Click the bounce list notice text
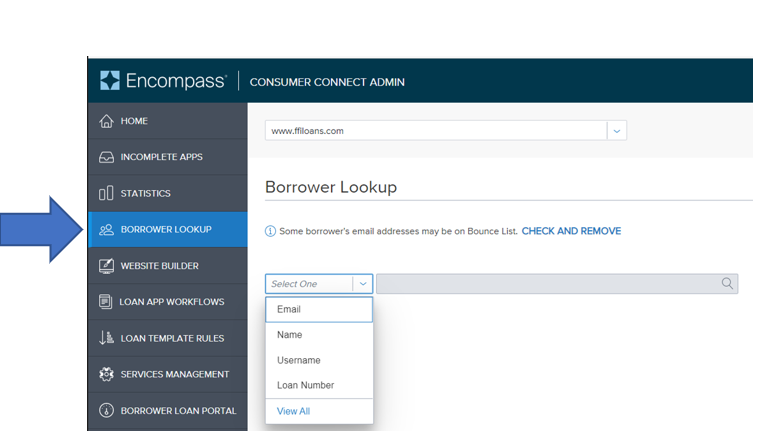 (398, 231)
